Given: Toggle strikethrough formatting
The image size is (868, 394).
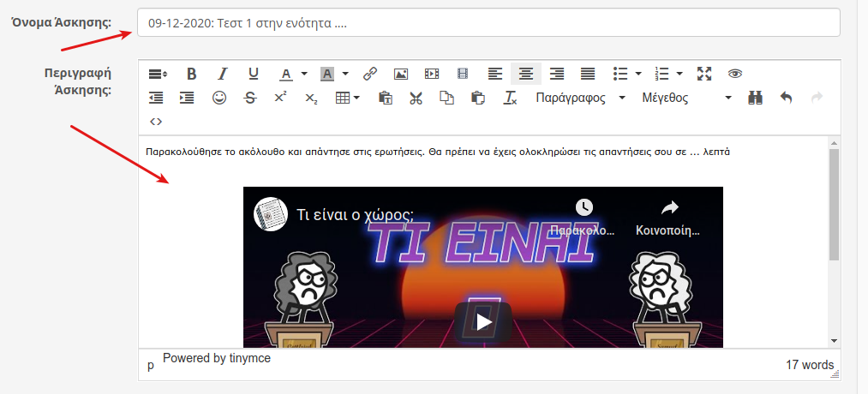Looking at the screenshot, I should point(250,98).
